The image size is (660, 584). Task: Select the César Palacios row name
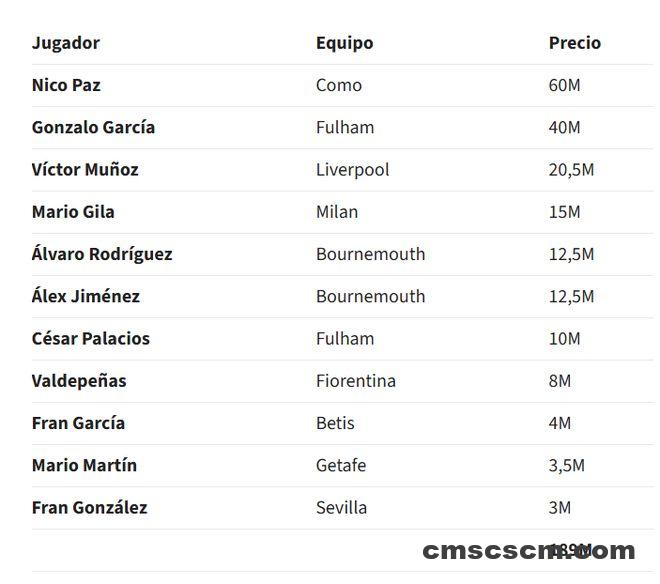tap(91, 339)
